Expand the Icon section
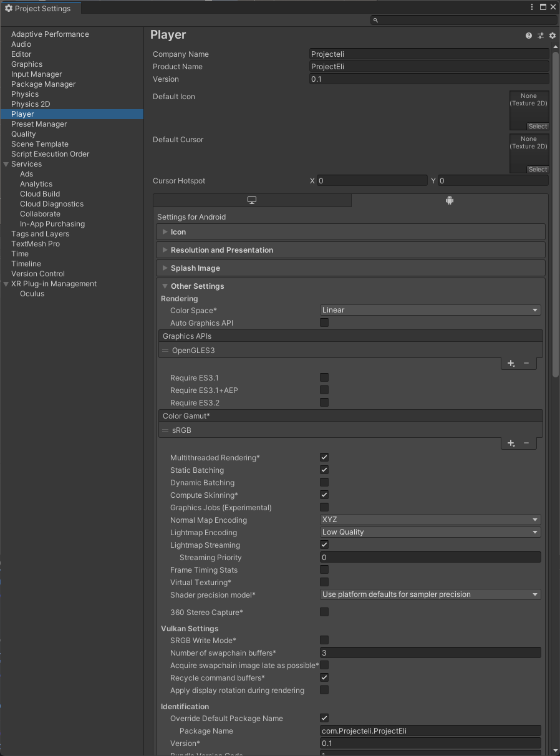The width and height of the screenshot is (560, 756). click(x=350, y=232)
